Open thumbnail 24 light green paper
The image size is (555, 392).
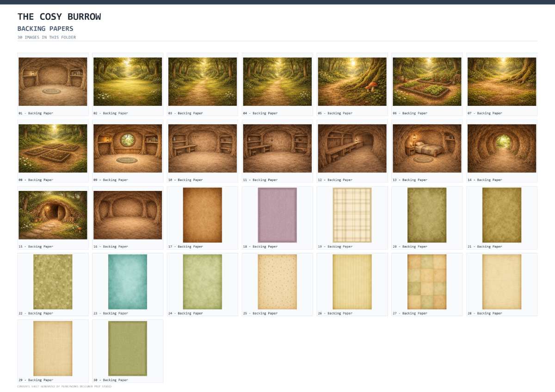click(x=203, y=282)
